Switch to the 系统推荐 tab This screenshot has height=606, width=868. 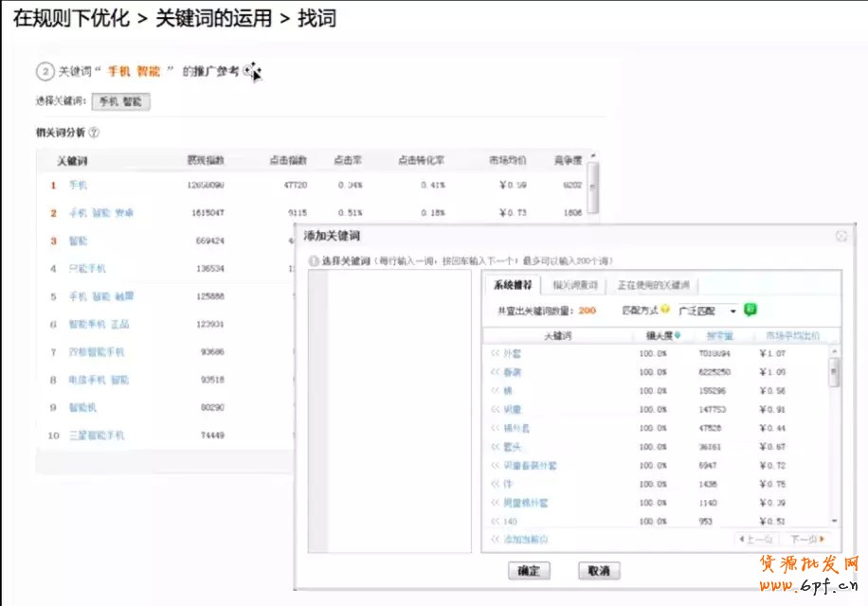pos(513,285)
